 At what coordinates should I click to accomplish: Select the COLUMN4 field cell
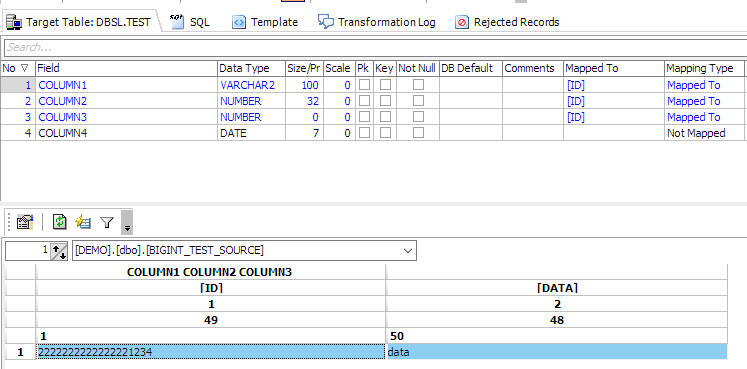click(x=126, y=133)
